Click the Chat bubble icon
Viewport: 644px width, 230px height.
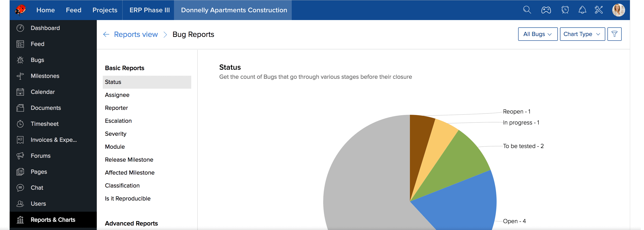(x=20, y=188)
